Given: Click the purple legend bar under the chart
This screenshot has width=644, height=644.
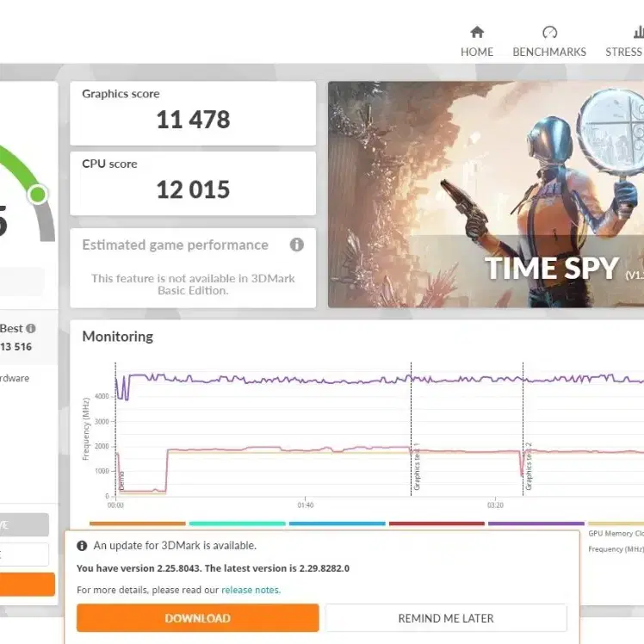Looking at the screenshot, I should pyautogui.click(x=536, y=523).
